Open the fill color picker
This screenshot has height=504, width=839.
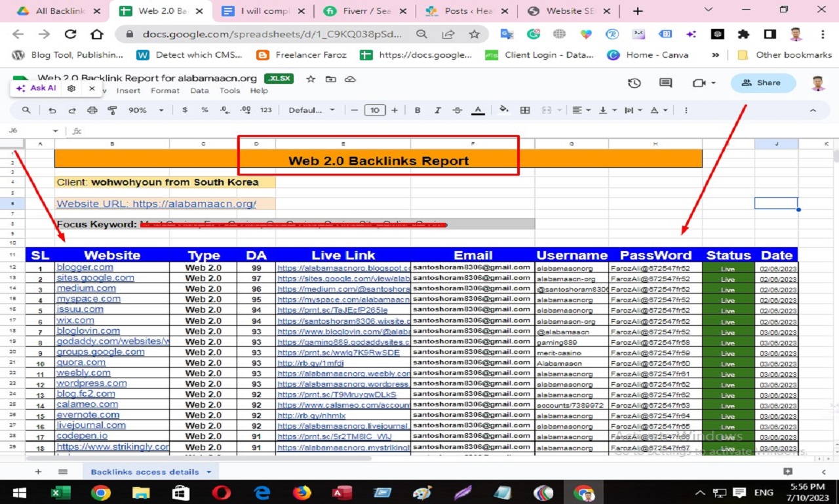click(x=504, y=109)
